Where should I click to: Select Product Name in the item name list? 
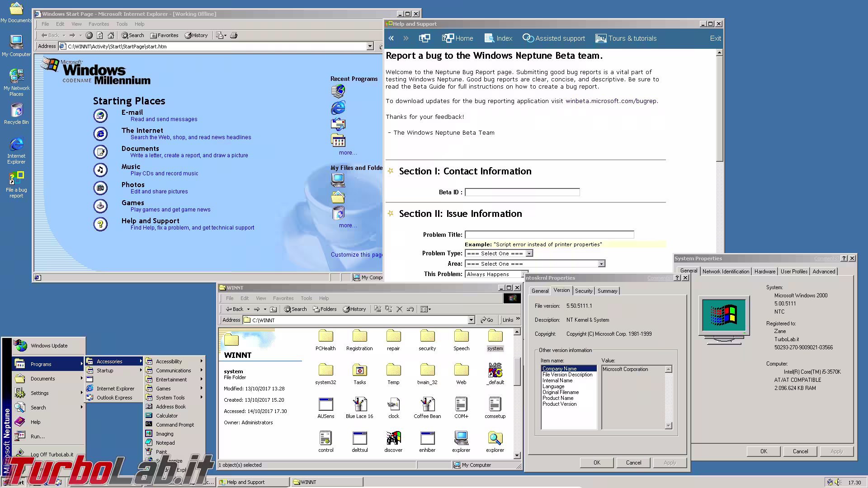(558, 398)
